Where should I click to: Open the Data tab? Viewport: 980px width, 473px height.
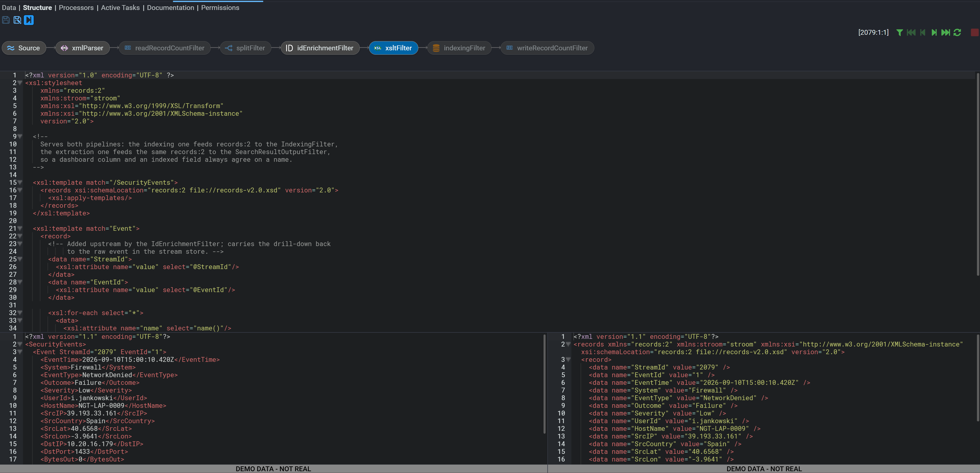click(x=9, y=8)
